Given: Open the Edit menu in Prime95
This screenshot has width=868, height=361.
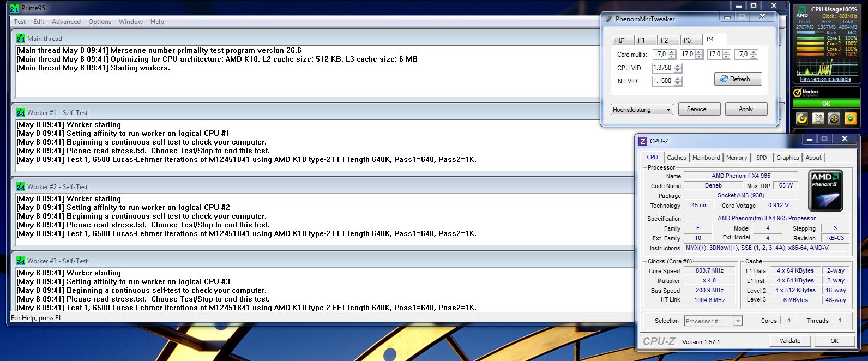Looking at the screenshot, I should click(x=39, y=22).
